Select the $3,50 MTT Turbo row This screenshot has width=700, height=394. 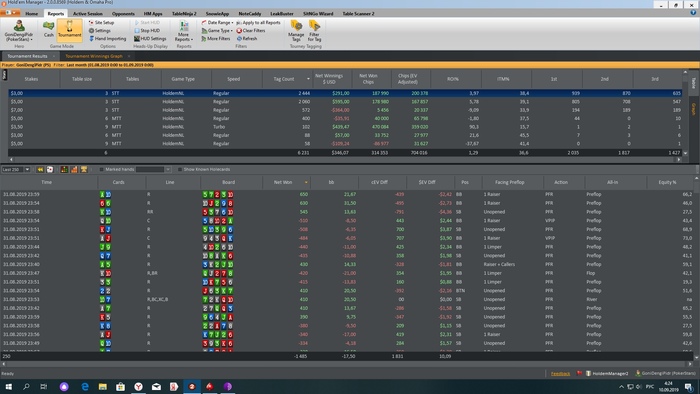tap(345, 127)
